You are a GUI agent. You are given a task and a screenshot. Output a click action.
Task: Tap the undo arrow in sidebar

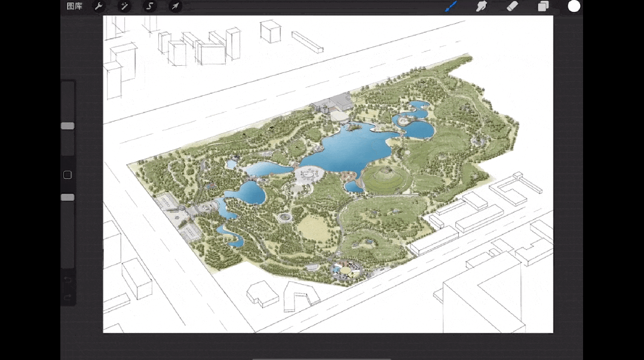click(68, 280)
